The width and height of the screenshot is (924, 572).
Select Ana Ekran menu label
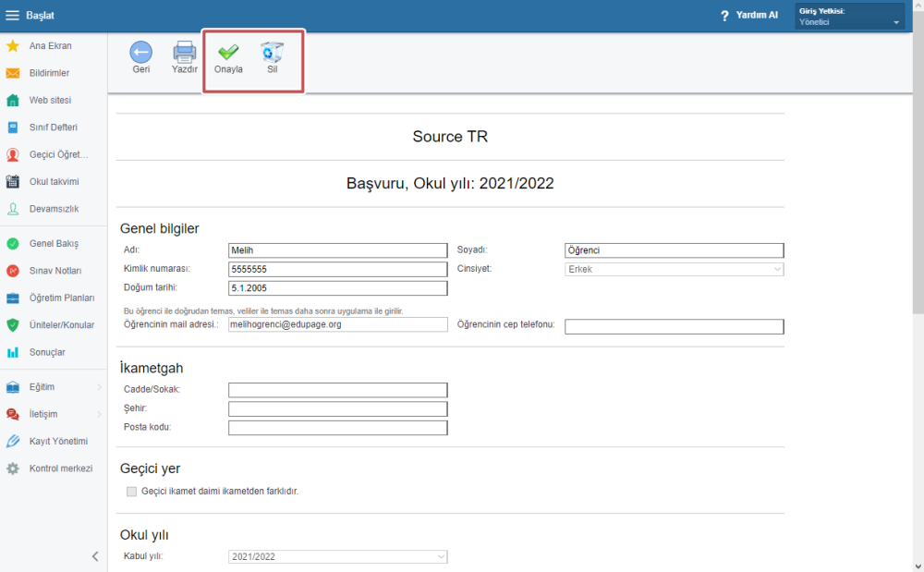coord(51,46)
